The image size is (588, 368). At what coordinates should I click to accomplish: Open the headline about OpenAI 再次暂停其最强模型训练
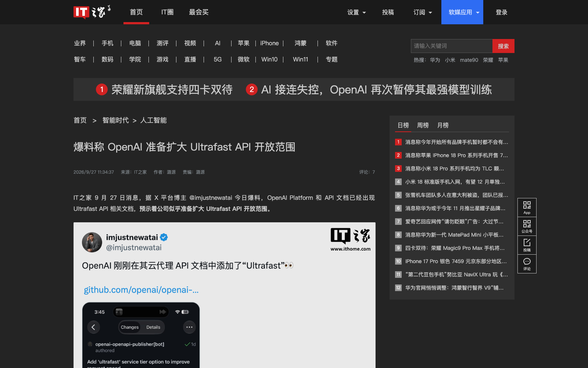(x=376, y=89)
